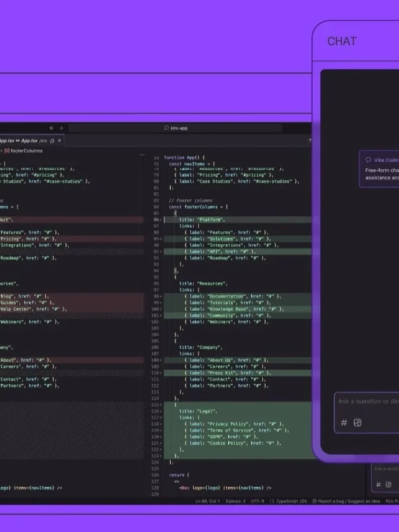Click the braces icon beside TypeScript JSX
This screenshot has height=532, width=399.
click(272, 501)
